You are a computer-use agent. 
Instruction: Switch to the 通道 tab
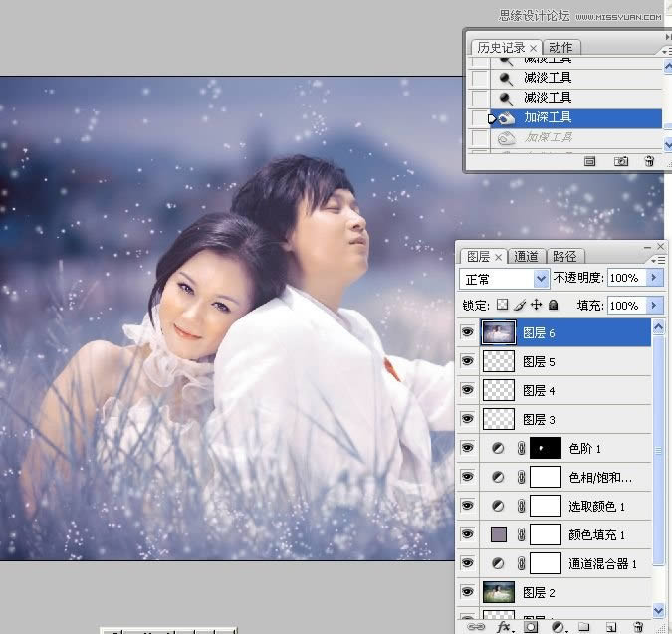(x=526, y=256)
